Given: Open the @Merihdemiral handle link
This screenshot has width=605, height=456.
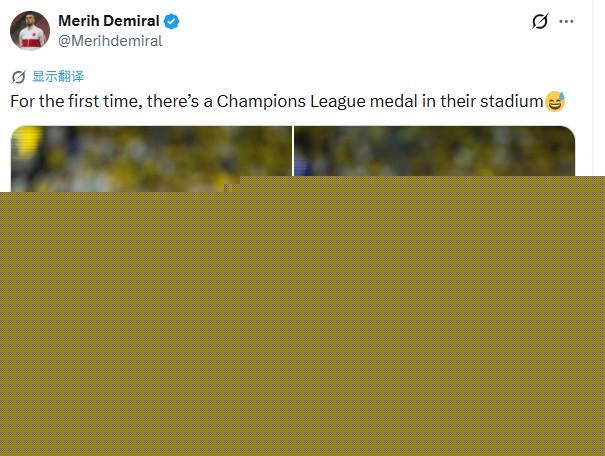Looking at the screenshot, I should [110, 41].
